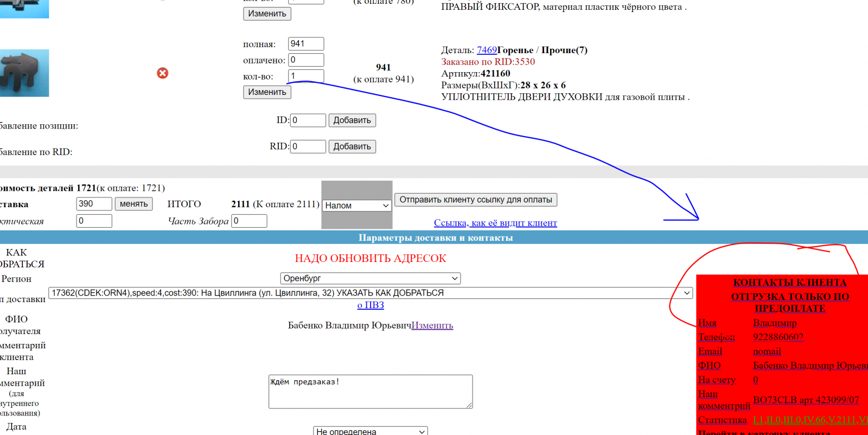Click the red delete icon beside the oven seal item
The image size is (868, 435).
[162, 73]
